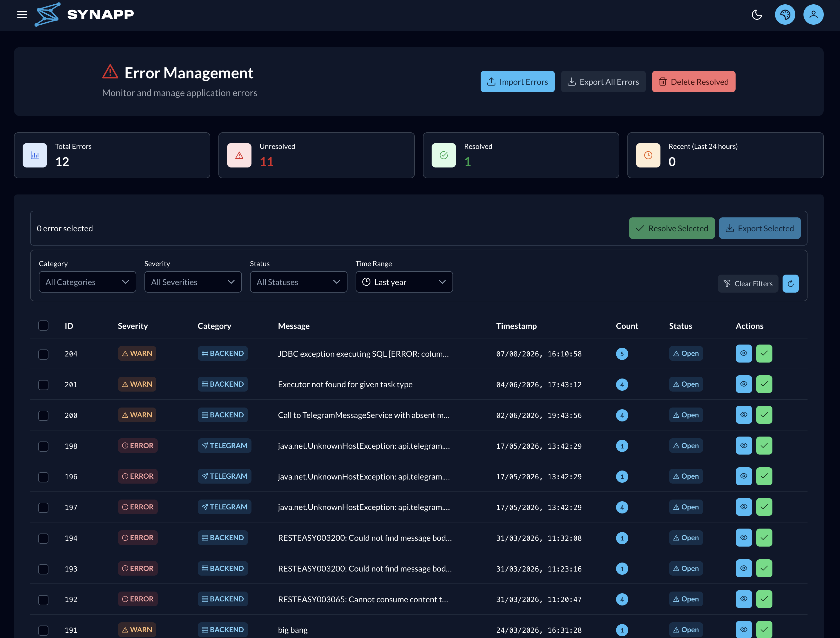The width and height of the screenshot is (840, 638).
Task: Click the message "Executor not found for given task type"
Action: pos(345,385)
